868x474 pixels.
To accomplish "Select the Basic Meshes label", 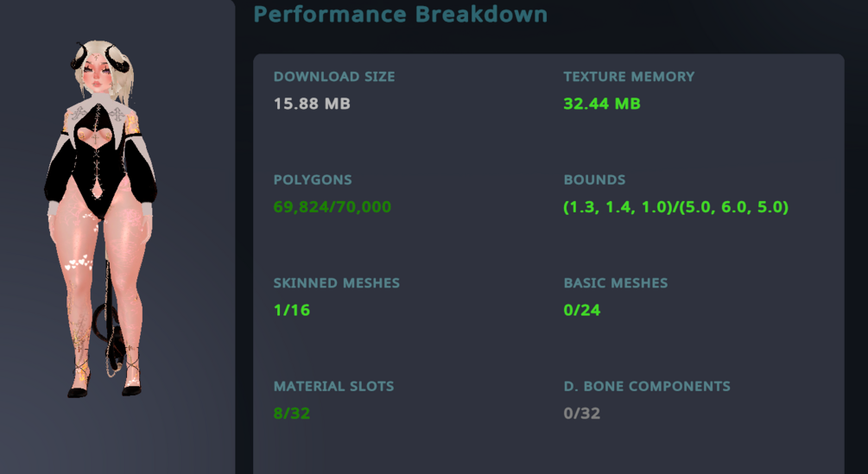I will (616, 283).
